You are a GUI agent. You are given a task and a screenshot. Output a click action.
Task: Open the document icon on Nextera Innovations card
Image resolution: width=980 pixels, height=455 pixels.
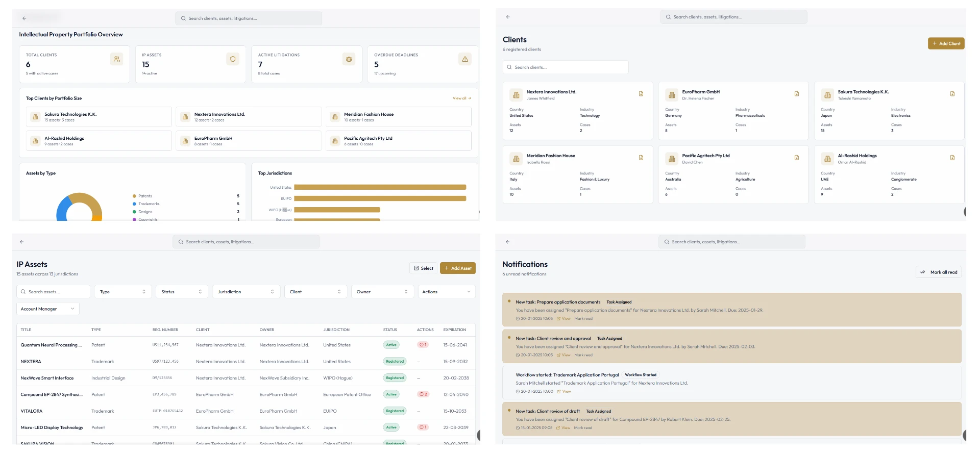click(641, 94)
